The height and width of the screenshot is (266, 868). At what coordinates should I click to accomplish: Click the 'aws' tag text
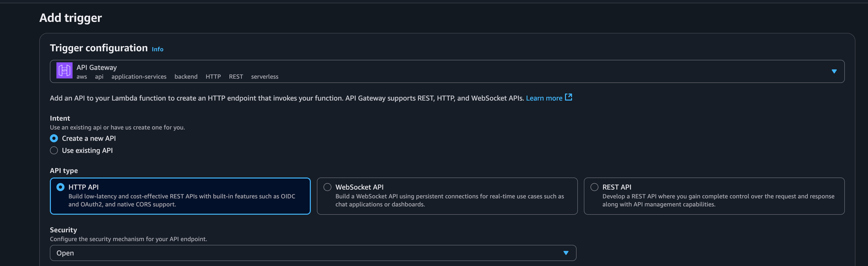pos(82,77)
